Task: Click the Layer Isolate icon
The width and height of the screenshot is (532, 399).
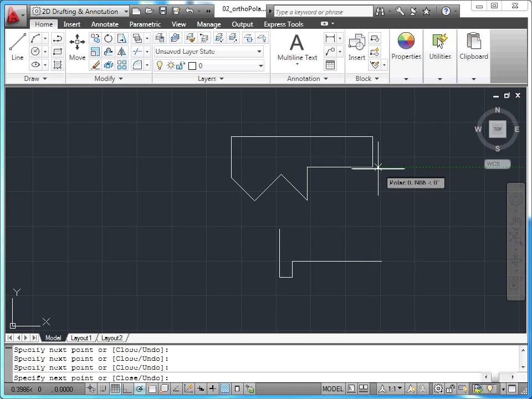Action: pos(219,38)
